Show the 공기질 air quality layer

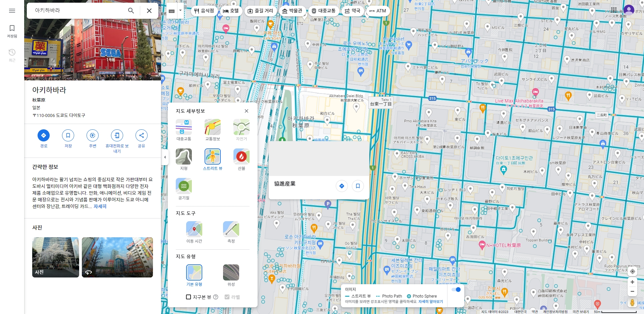point(184,189)
